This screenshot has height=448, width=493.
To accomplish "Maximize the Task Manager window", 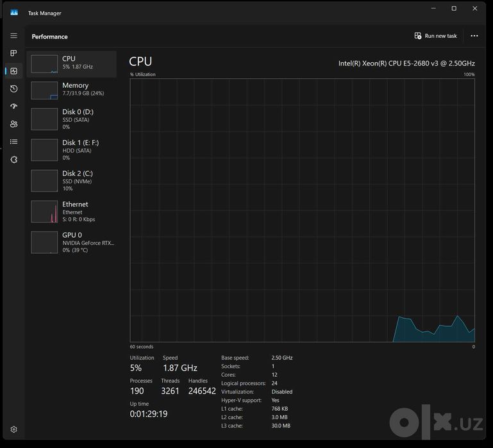I will click(x=454, y=8).
